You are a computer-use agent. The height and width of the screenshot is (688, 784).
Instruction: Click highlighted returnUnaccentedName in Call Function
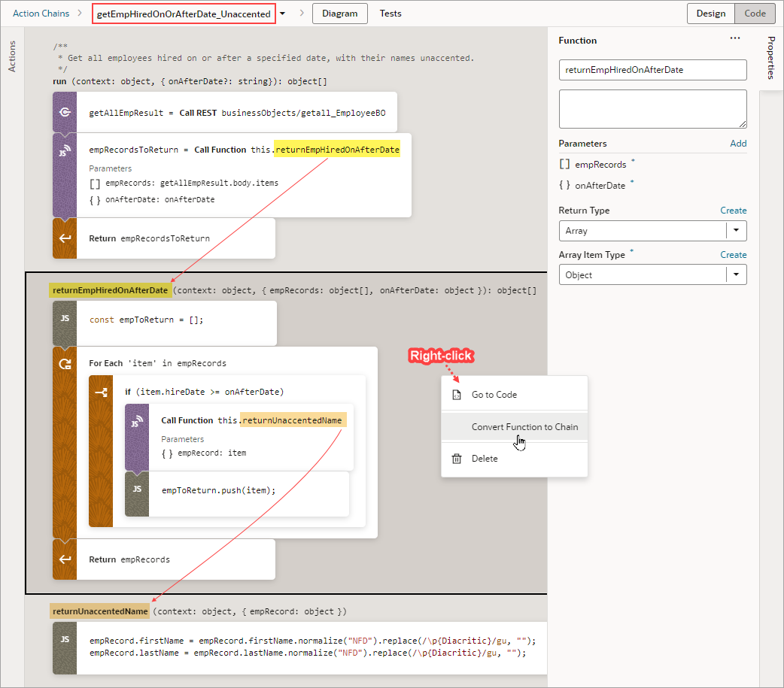click(x=292, y=420)
